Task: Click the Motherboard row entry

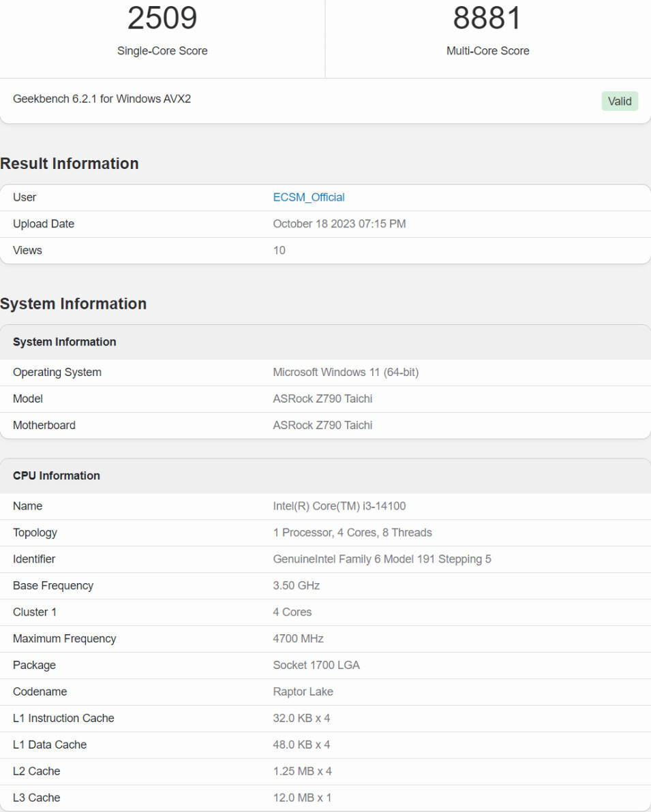Action: 322,425
